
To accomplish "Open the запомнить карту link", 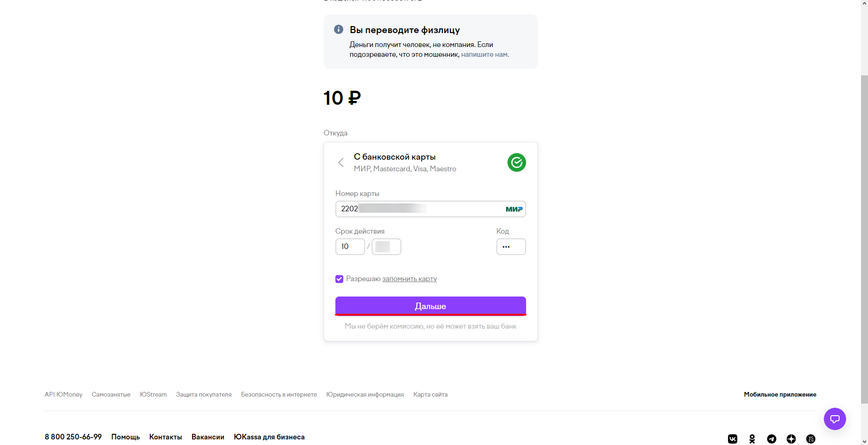I will tap(409, 279).
